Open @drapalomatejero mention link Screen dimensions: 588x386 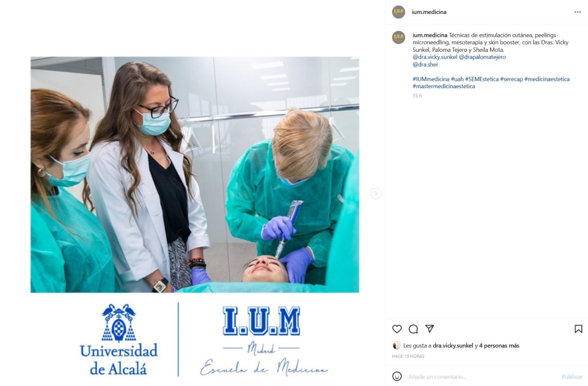pyautogui.click(x=482, y=57)
